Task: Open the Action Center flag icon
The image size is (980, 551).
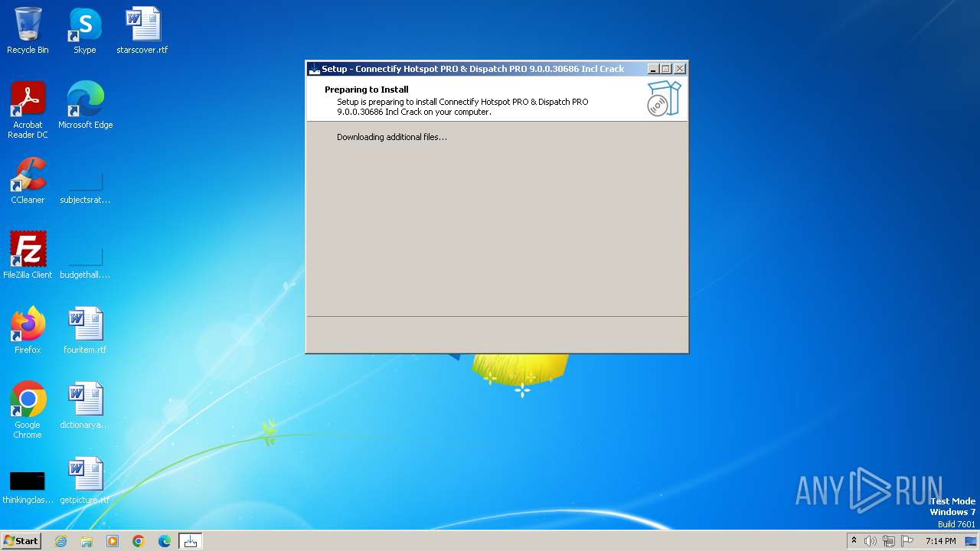Action: (x=907, y=541)
